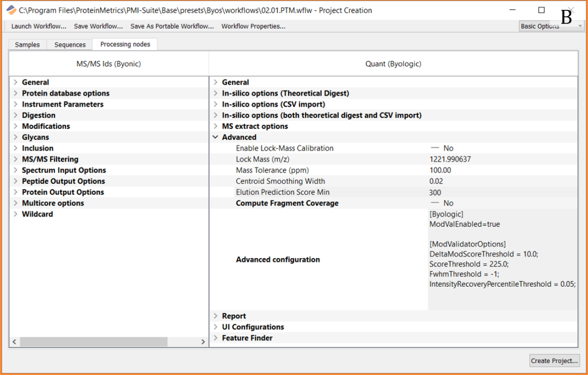
Task: Expand the Glycans section arrow
Action: coord(16,137)
